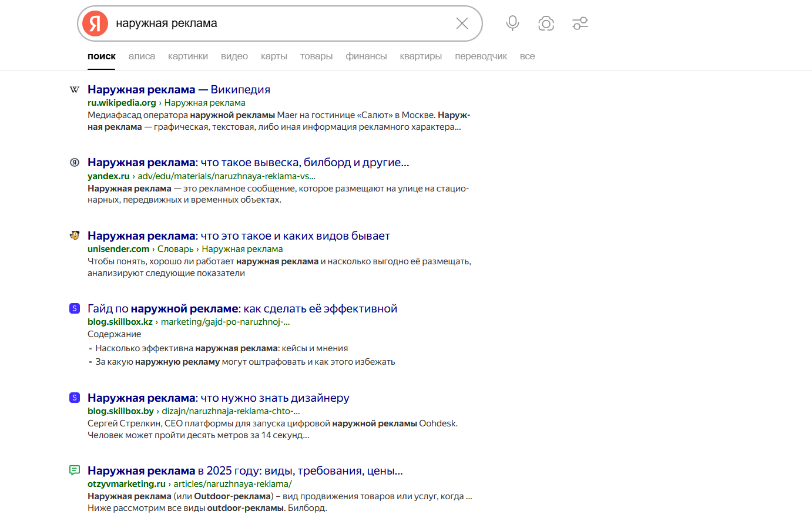Click the marketing/gajd-po-naruzhnoj URL path
This screenshot has width=812, height=528.
(226, 322)
